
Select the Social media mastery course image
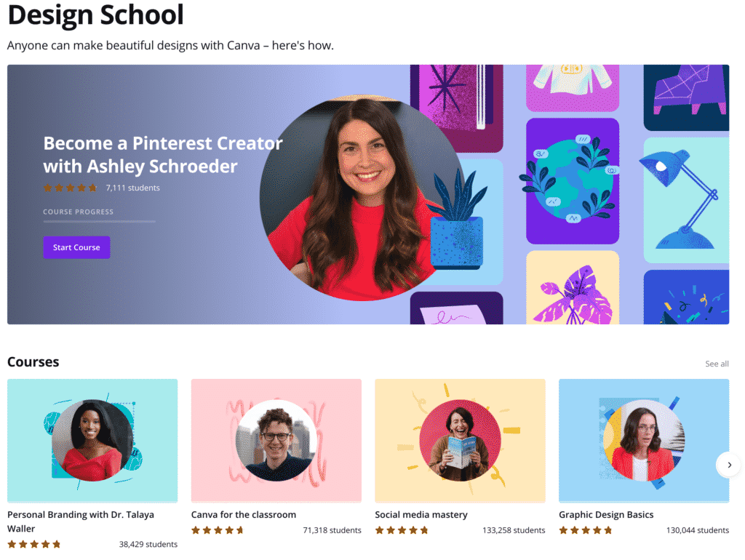pyautogui.click(x=460, y=440)
